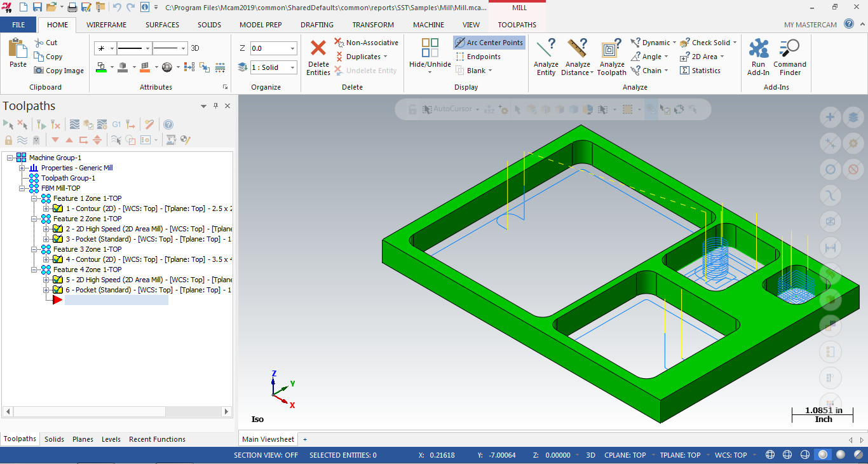868x464 pixels.
Task: Open the Analyze Entity tool
Action: pyautogui.click(x=546, y=57)
